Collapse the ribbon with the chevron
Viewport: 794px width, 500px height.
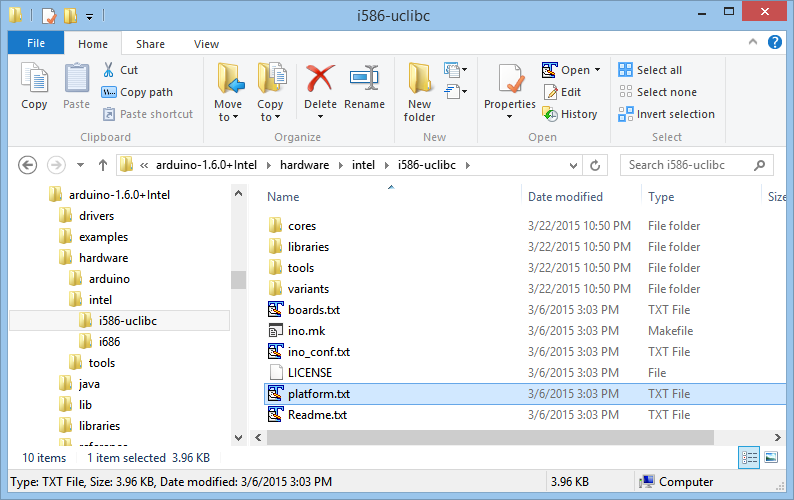[753, 42]
